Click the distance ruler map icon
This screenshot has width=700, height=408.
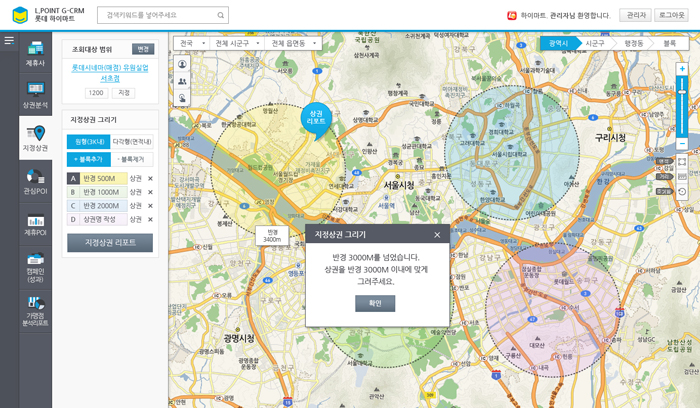[682, 177]
